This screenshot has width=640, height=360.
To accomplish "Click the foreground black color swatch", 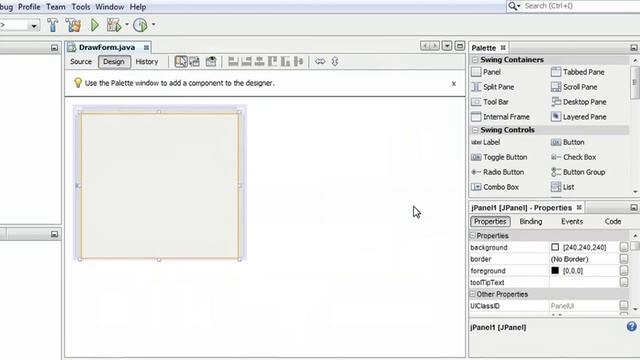I will coord(555,270).
